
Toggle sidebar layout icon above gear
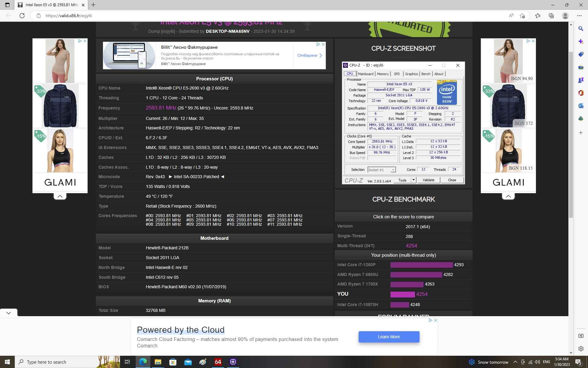[581, 336]
